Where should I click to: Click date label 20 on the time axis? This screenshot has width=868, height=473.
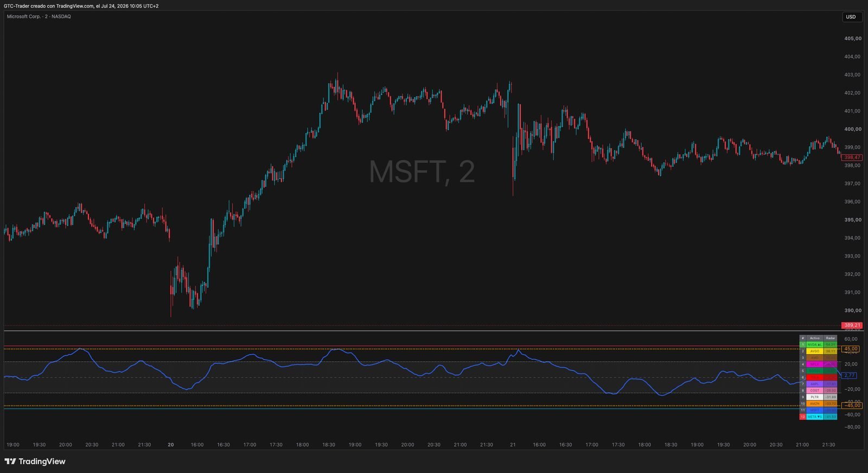[x=171, y=445]
